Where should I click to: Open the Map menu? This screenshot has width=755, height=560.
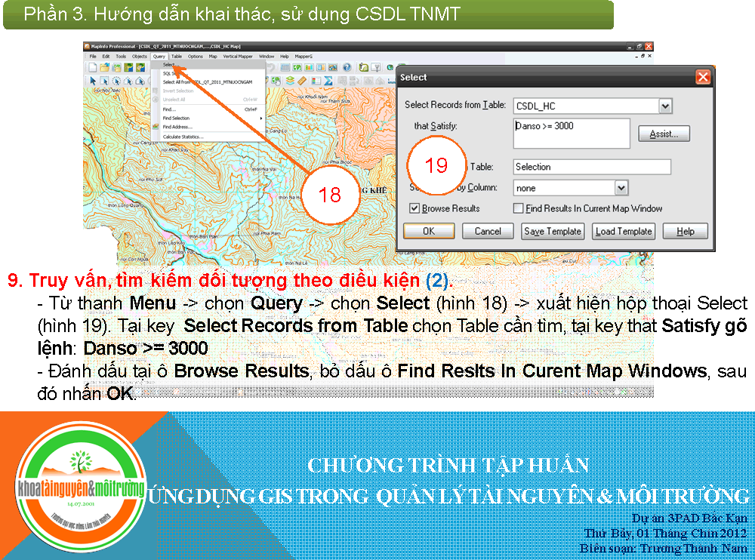[213, 57]
